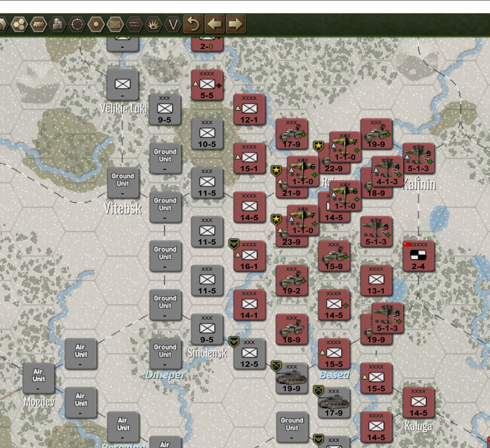490x448 pixels.
Task: Open the supply and logistics coins icon
Action: [x=58, y=24]
